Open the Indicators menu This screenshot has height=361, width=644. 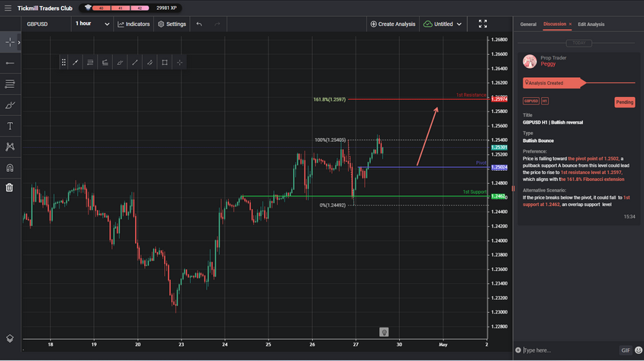click(x=134, y=24)
